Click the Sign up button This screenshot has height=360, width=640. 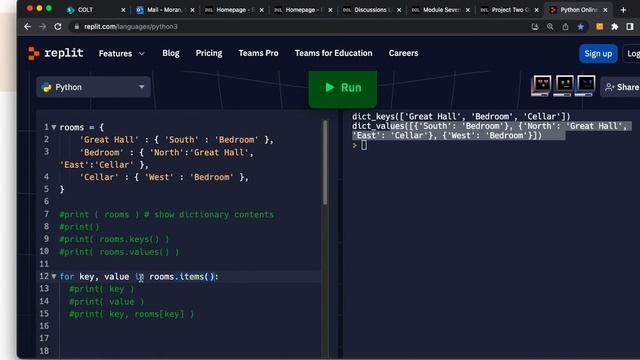point(598,53)
